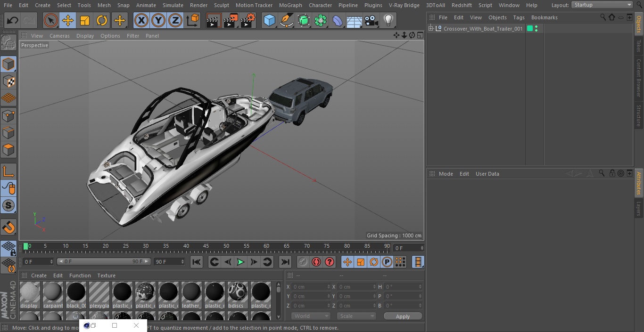Click the play forward button
This screenshot has height=332, width=644.
point(240,262)
